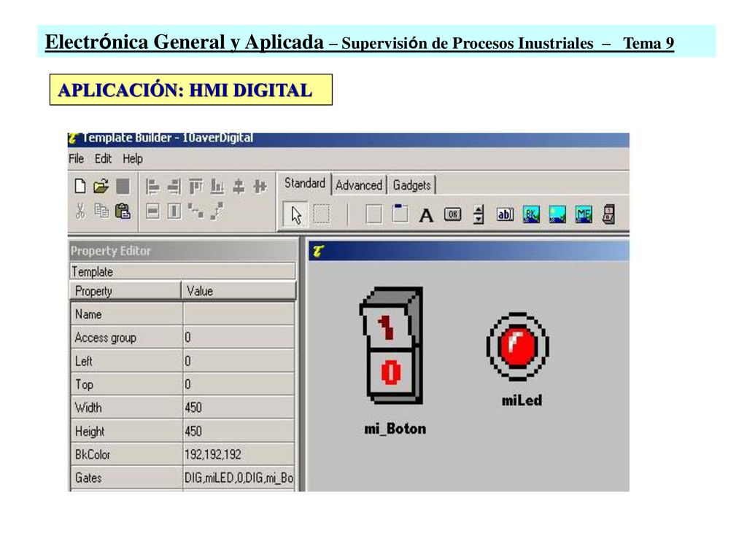Click the Gates property name
The height and width of the screenshot is (560, 747).
pyautogui.click(x=88, y=478)
